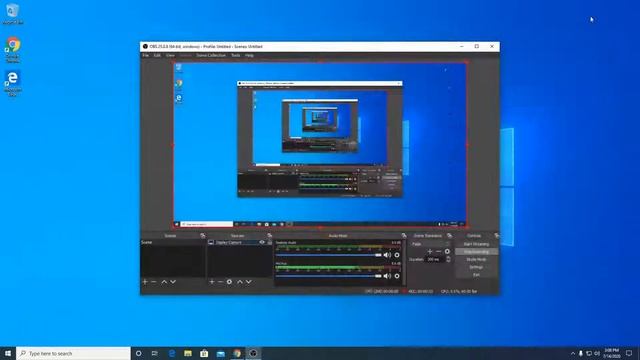Undock the Scenes panel via its dock icon
640x360 pixels.
(203, 236)
